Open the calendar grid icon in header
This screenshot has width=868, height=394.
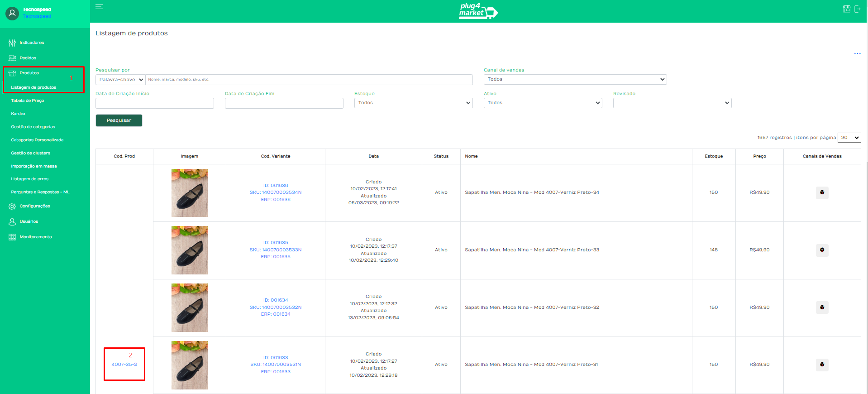[x=847, y=9]
